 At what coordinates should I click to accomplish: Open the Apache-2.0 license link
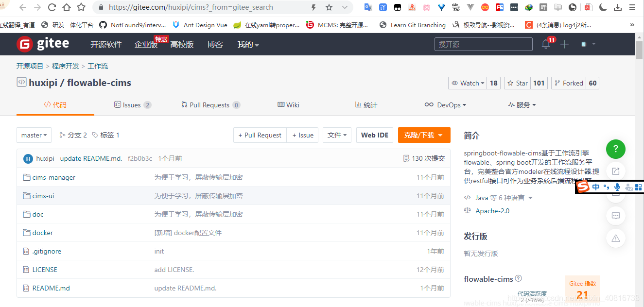[x=492, y=211]
